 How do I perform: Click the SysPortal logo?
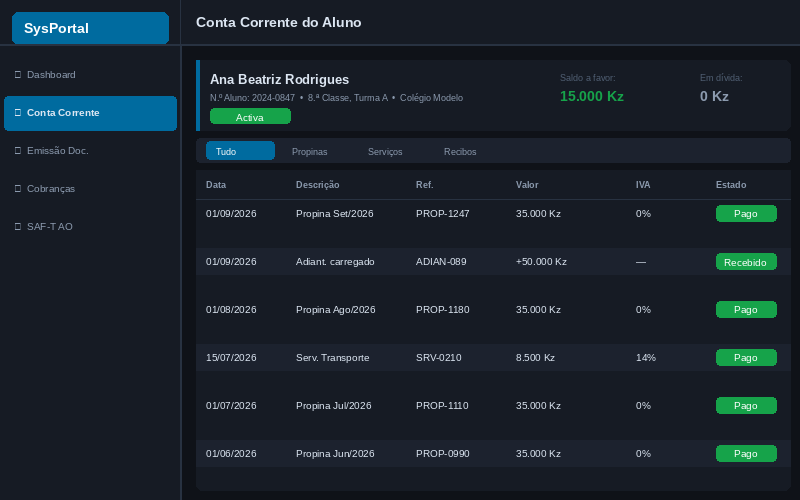tap(90, 28)
